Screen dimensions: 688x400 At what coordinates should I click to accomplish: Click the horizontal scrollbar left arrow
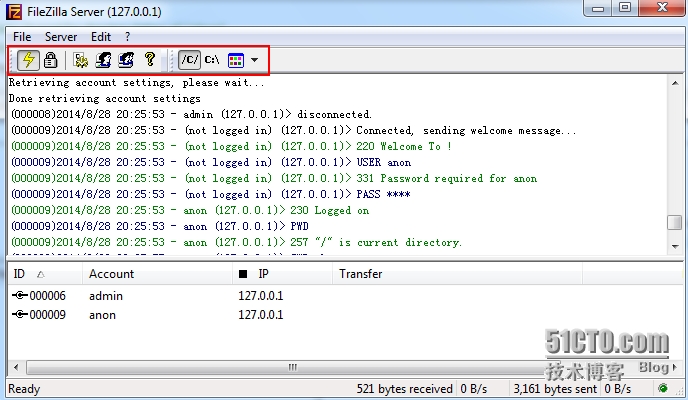pos(16,367)
